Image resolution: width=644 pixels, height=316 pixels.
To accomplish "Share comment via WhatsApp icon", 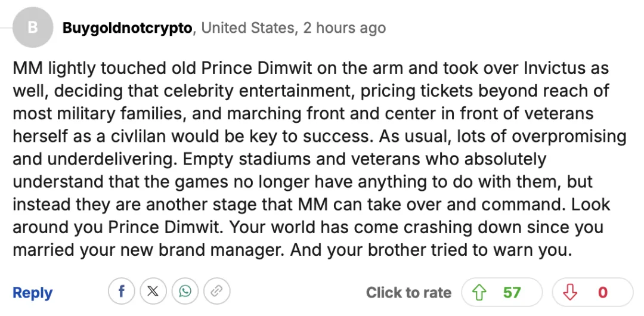I will (185, 292).
